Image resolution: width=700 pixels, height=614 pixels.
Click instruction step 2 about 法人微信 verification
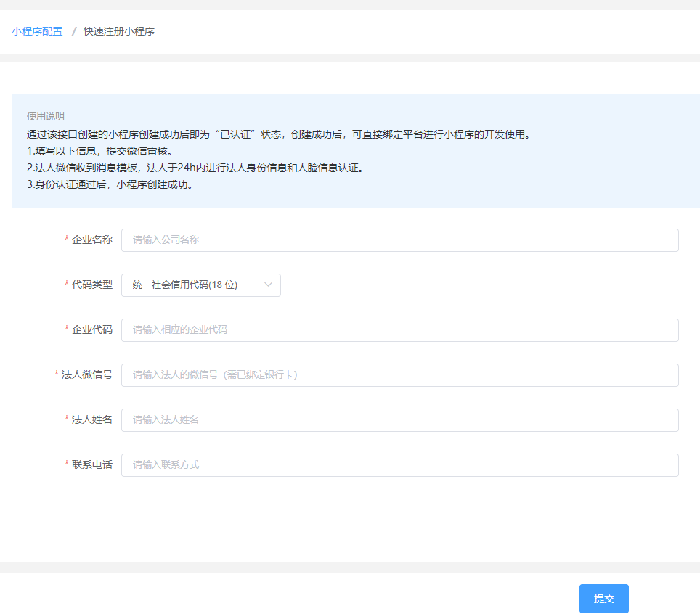pos(194,168)
